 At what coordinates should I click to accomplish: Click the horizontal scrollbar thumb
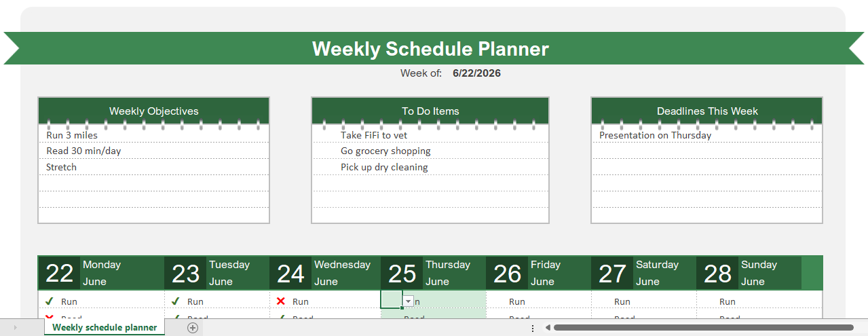tap(704, 328)
